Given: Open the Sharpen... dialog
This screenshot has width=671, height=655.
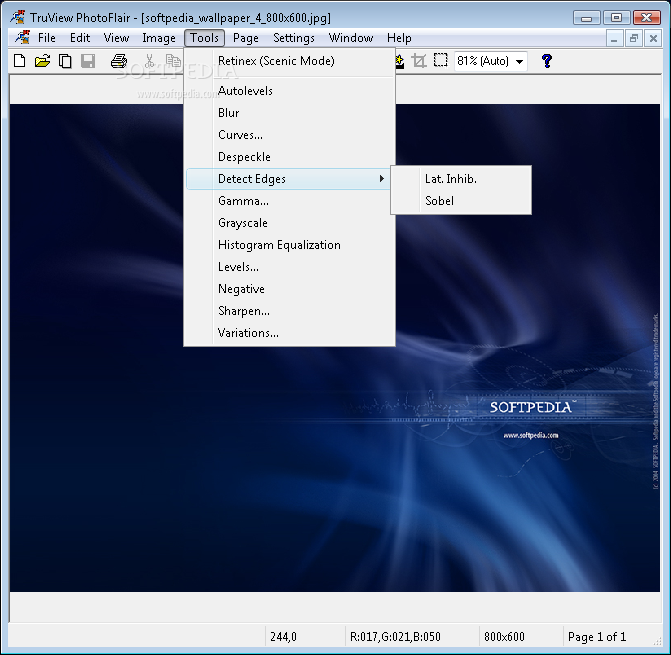Looking at the screenshot, I should 290,311.
